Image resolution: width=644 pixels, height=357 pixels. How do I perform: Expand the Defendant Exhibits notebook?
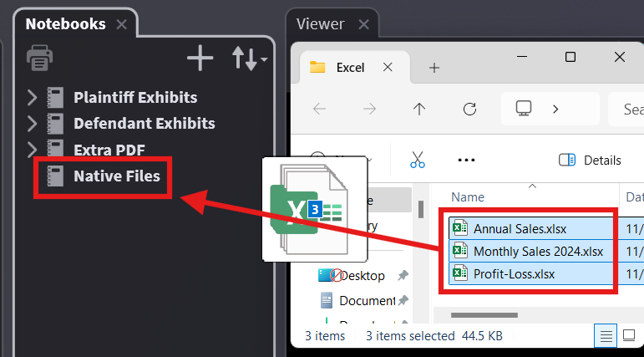coord(33,123)
